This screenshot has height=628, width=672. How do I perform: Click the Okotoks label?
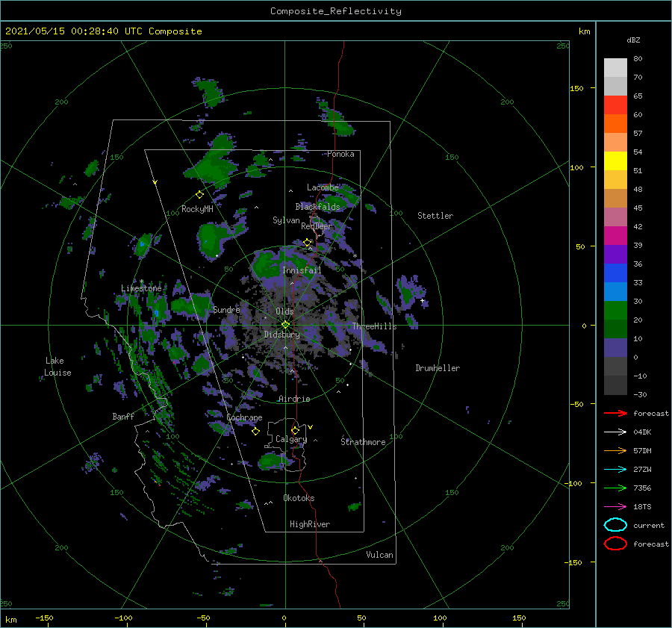click(299, 498)
